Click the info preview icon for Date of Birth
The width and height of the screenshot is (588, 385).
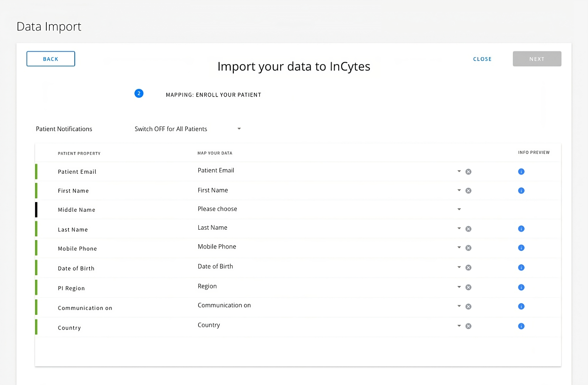point(521,267)
